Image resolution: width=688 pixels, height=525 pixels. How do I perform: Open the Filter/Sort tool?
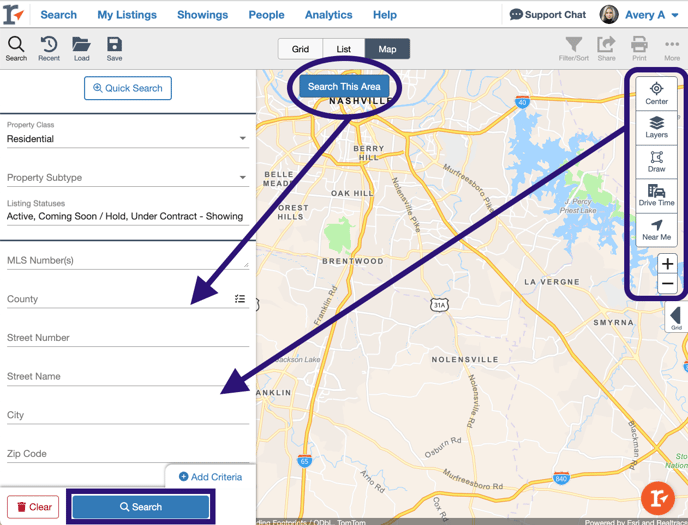573,48
